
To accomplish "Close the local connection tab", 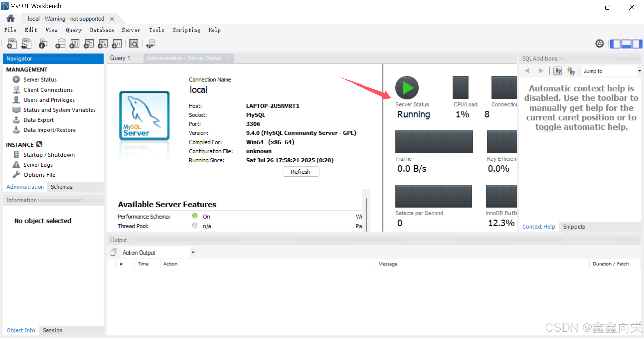I will pos(112,19).
